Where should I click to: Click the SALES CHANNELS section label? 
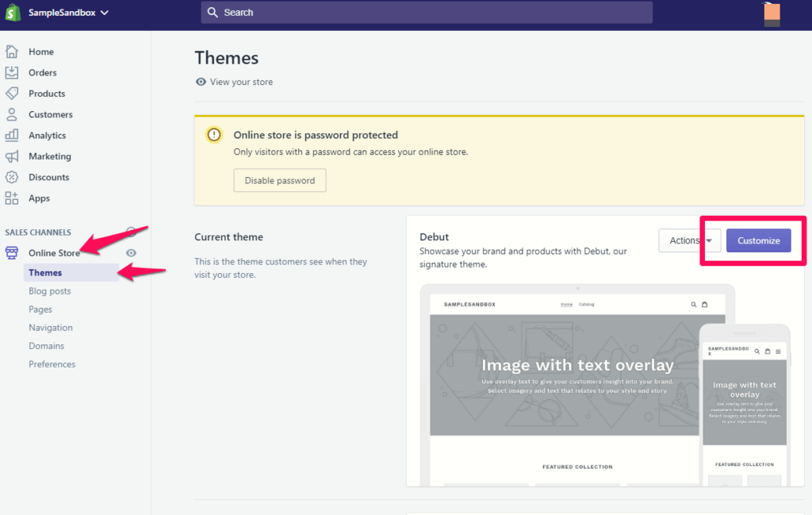pos(38,233)
